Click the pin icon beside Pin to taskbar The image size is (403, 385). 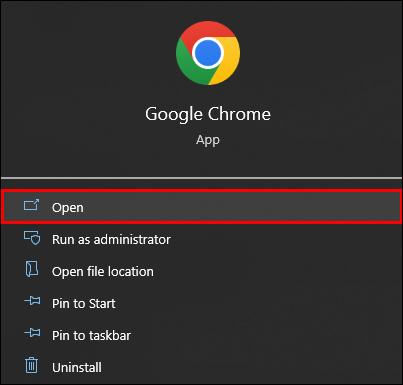pos(32,333)
